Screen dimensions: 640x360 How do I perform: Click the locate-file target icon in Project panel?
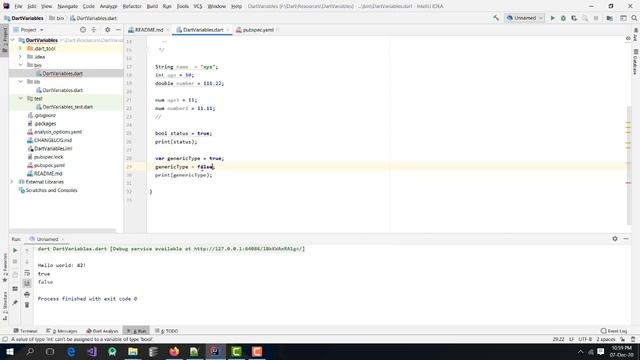point(83,30)
